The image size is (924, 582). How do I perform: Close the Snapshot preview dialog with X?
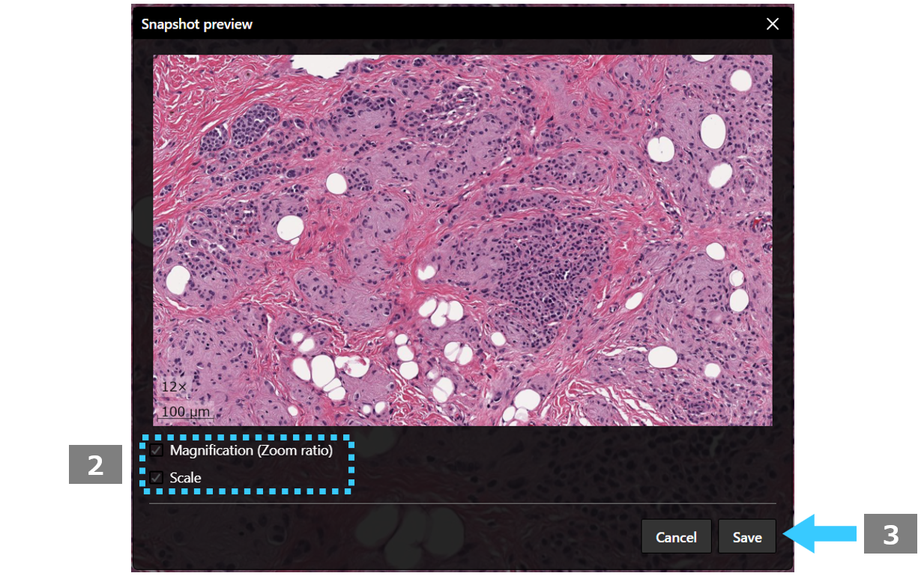point(773,24)
